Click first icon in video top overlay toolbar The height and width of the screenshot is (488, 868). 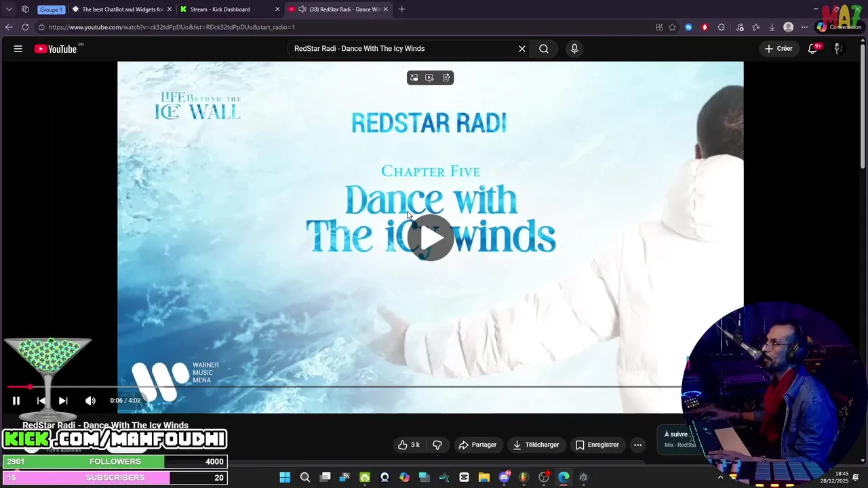(x=414, y=78)
